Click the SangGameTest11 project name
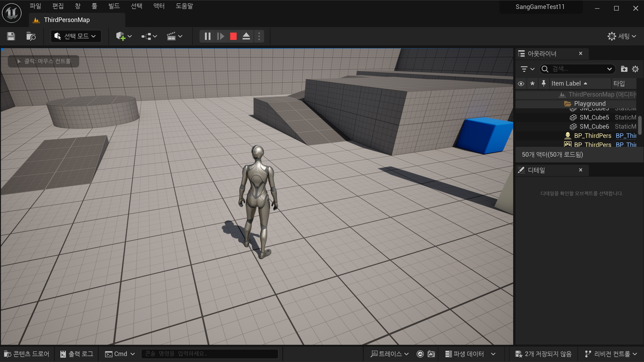The height and width of the screenshot is (362, 644). click(x=540, y=7)
